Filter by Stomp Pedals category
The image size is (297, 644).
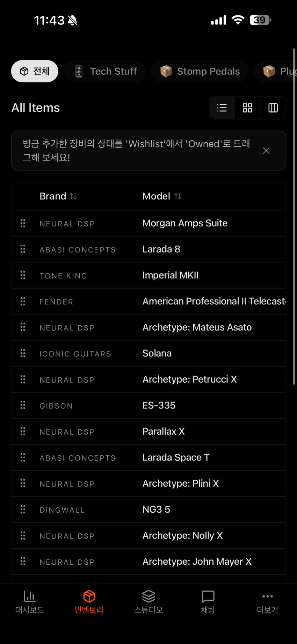[200, 71]
